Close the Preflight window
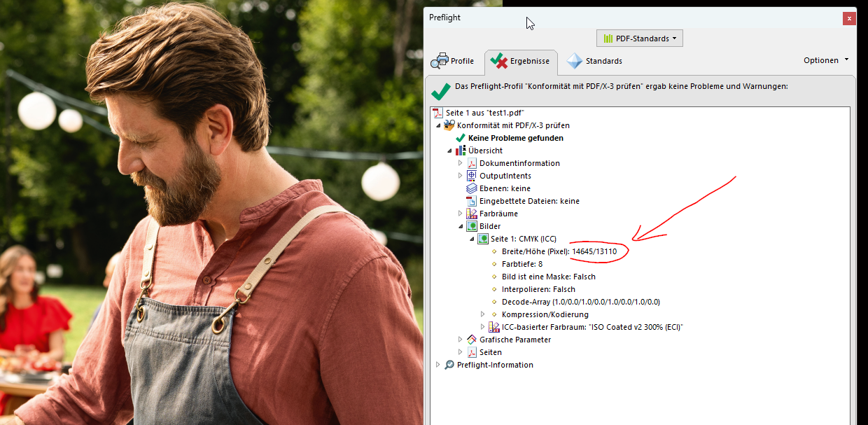The image size is (868, 425). pos(849,18)
